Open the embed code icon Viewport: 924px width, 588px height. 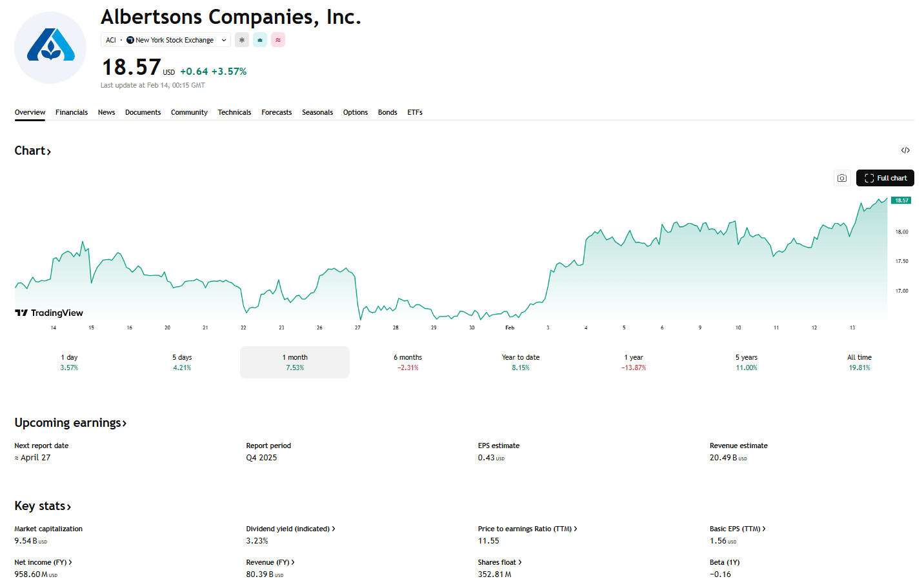click(905, 150)
